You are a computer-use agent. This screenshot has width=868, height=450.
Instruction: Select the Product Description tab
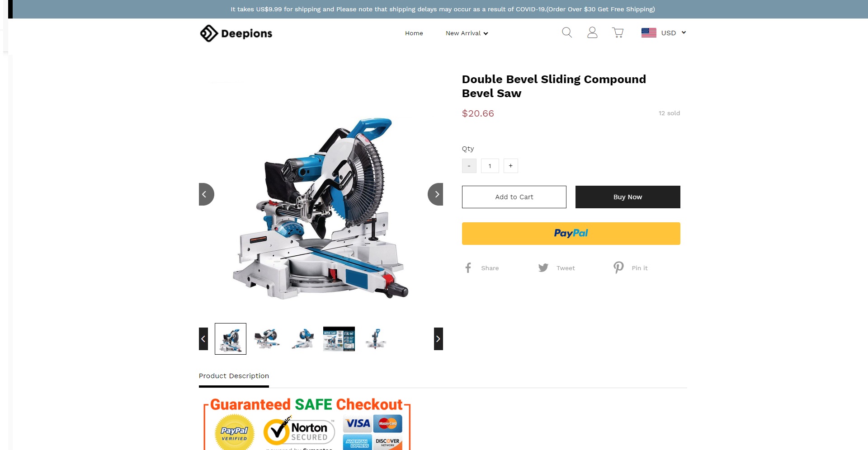[x=234, y=376]
